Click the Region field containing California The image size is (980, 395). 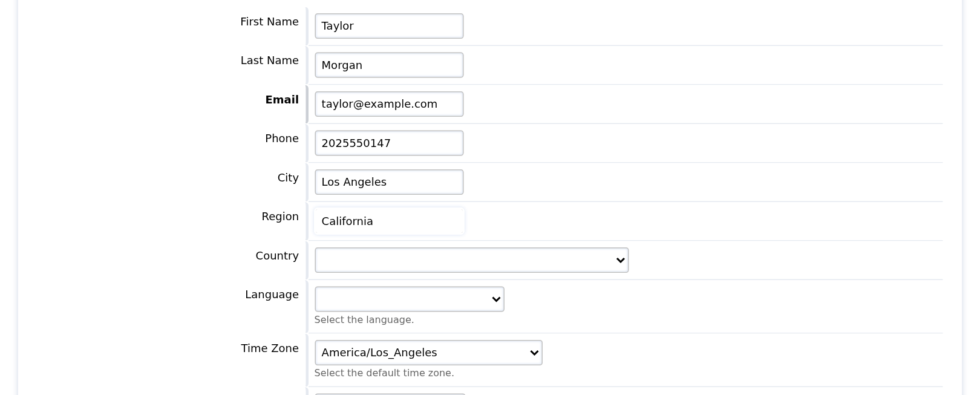[x=389, y=221]
